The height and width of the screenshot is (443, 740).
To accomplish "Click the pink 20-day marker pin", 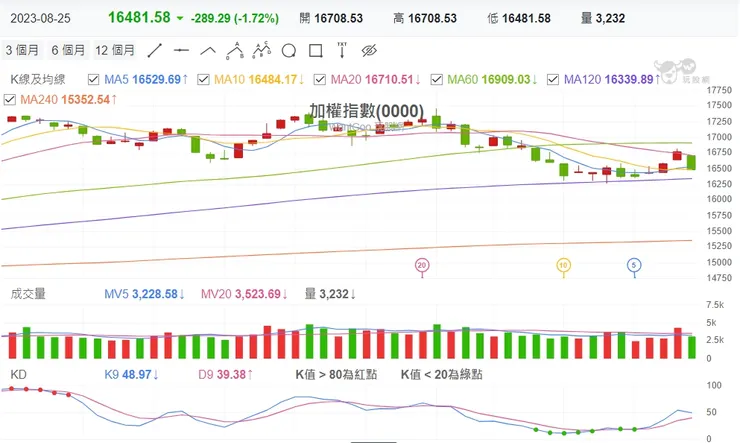I will point(422,267).
